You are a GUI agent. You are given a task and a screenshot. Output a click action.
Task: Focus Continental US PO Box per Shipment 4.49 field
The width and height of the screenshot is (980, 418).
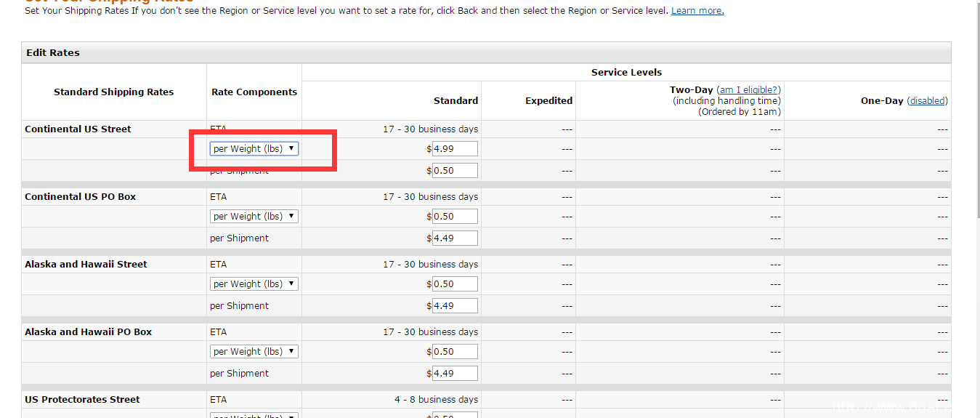pyautogui.click(x=455, y=238)
